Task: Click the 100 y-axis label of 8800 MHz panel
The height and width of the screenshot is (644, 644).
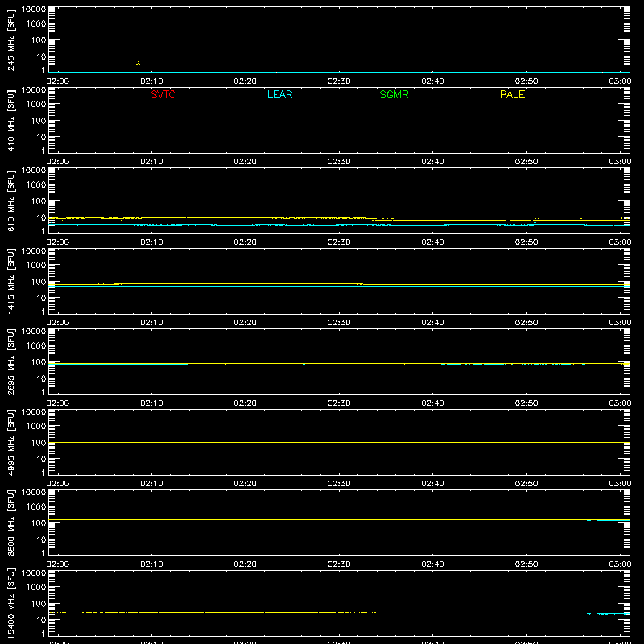Action: [39, 522]
